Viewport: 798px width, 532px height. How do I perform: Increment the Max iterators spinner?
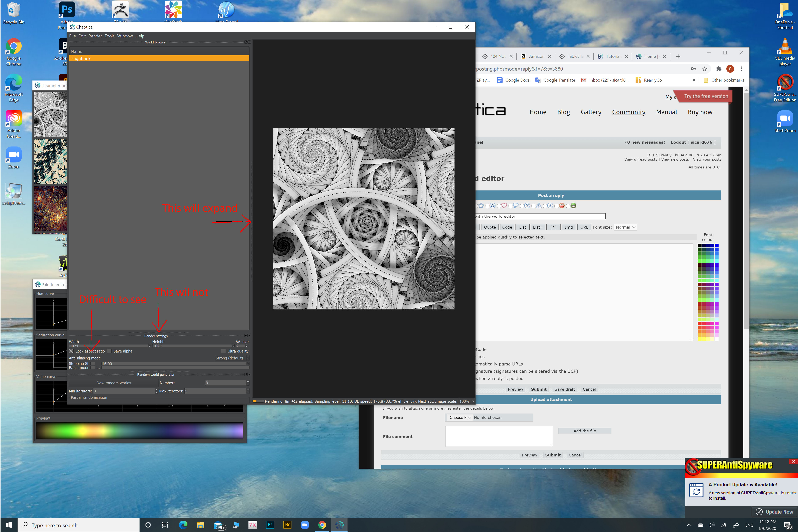point(248,389)
